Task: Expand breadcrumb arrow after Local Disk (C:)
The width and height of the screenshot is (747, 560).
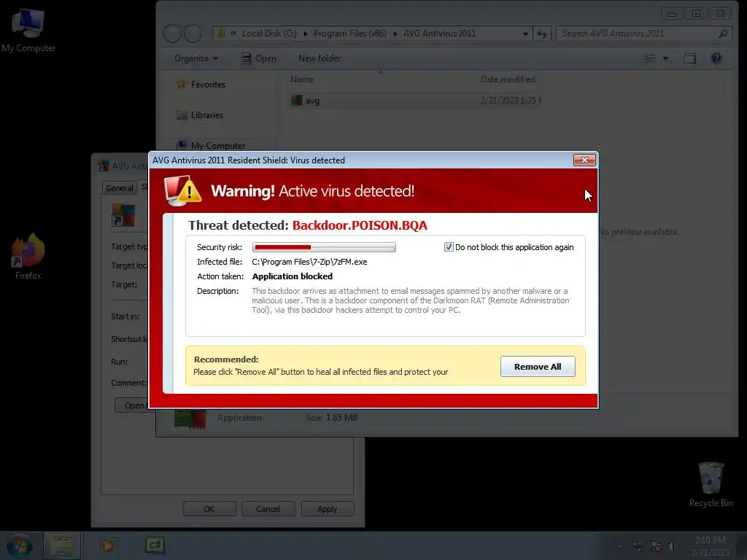Action: [x=305, y=34]
